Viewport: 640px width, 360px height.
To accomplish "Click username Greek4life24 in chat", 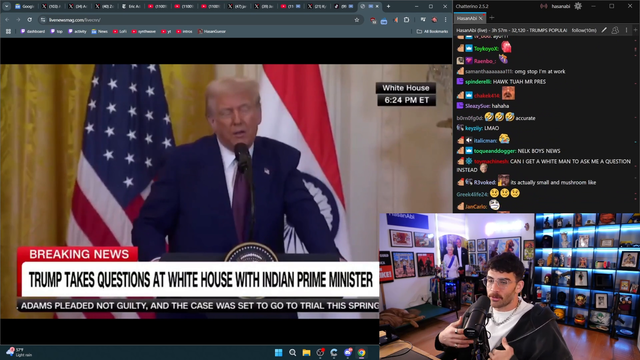I will [472, 194].
